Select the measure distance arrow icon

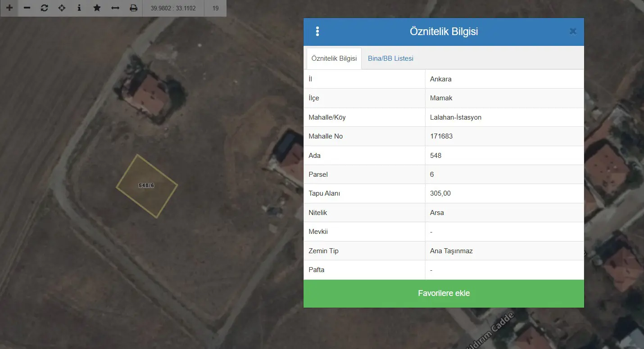pyautogui.click(x=115, y=8)
